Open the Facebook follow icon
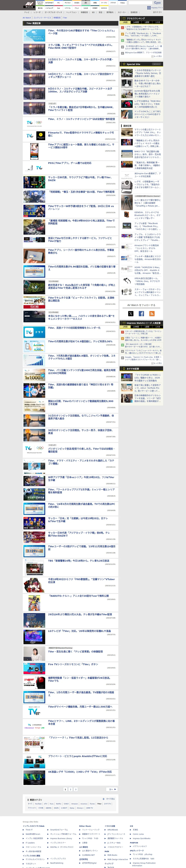The image size is (186, 868). point(141,314)
